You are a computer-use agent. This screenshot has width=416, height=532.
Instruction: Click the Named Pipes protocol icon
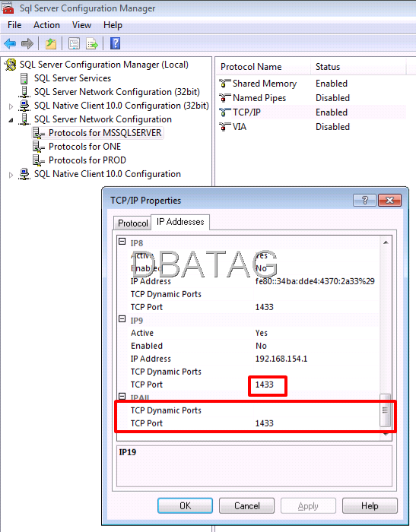tap(224, 98)
